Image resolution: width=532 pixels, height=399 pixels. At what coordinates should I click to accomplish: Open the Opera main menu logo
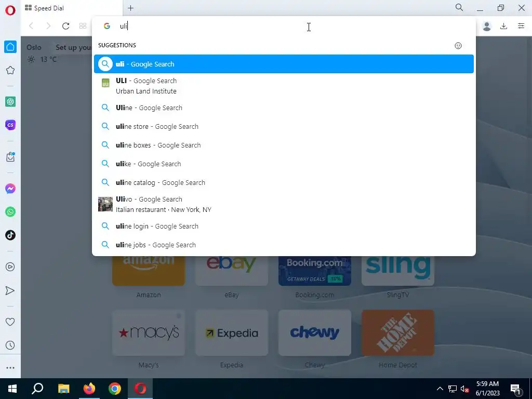coord(10,10)
